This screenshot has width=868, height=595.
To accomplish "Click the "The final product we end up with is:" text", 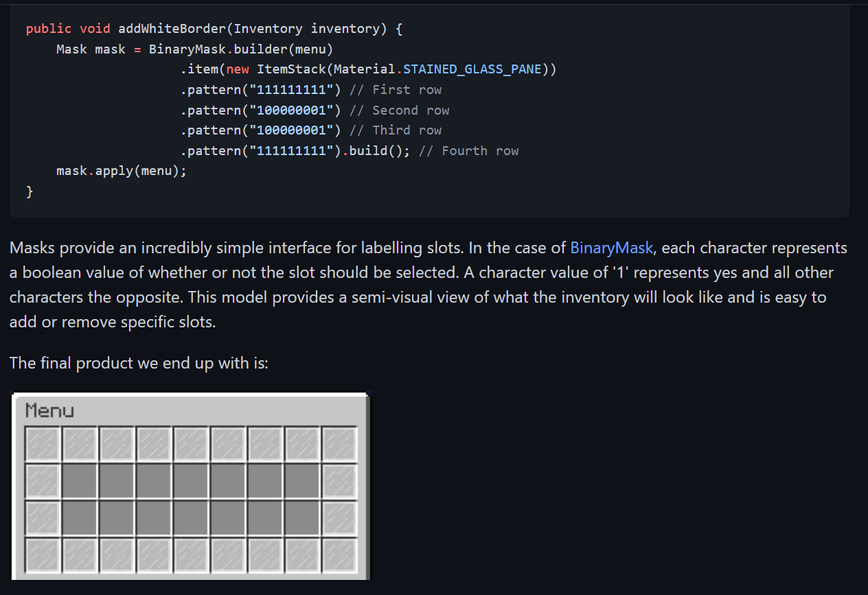I will (139, 362).
